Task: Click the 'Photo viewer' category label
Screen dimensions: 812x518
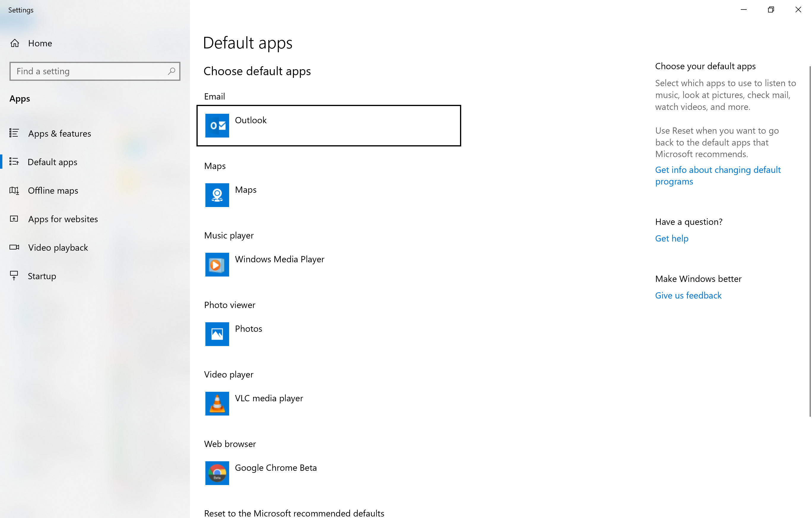Action: point(230,305)
